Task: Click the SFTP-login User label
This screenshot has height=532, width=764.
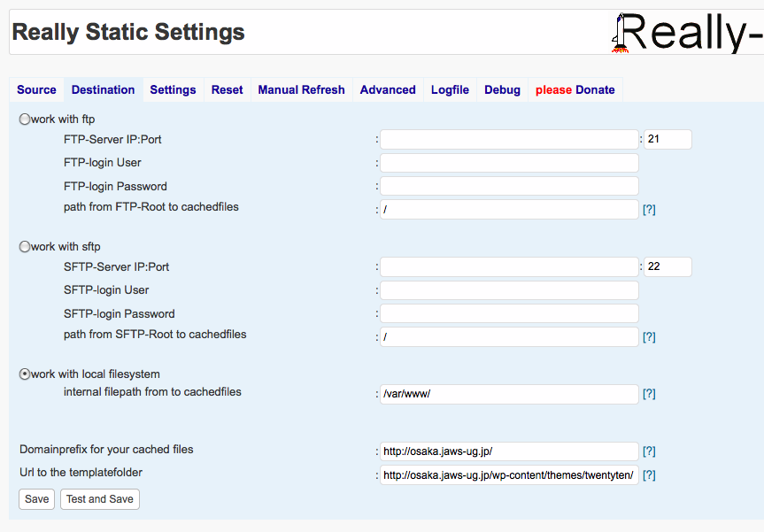Action: click(x=106, y=289)
